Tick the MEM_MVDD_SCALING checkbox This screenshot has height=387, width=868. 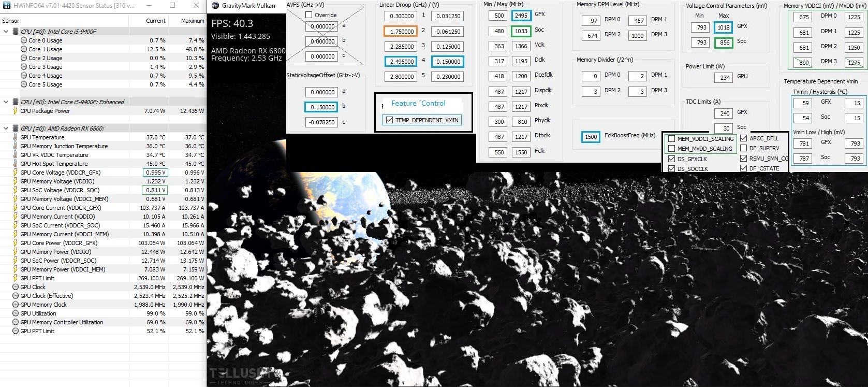(671, 149)
